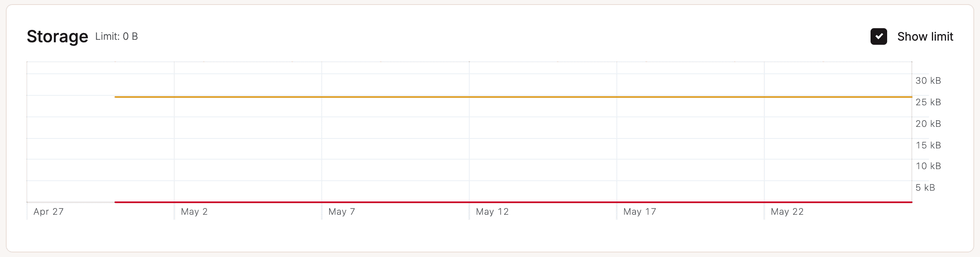Click the "Limit: 0 B" text
This screenshot has height=257, width=980.
point(116,36)
